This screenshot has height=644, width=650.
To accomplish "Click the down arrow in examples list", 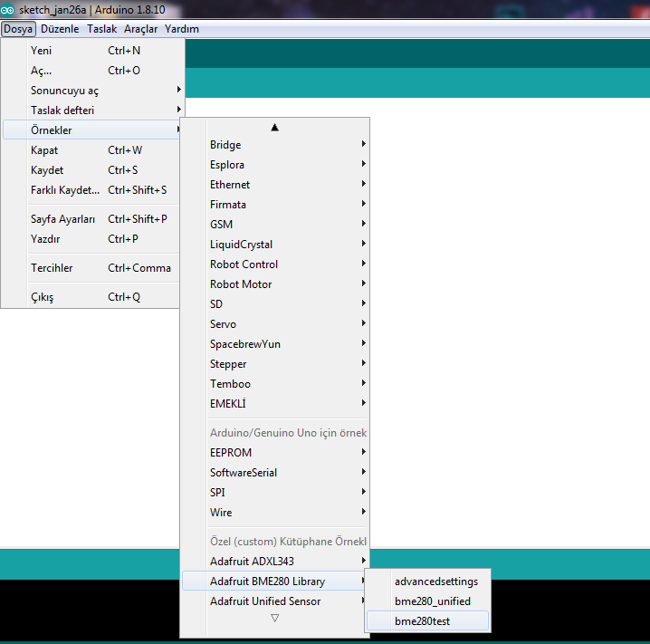I will pyautogui.click(x=274, y=619).
